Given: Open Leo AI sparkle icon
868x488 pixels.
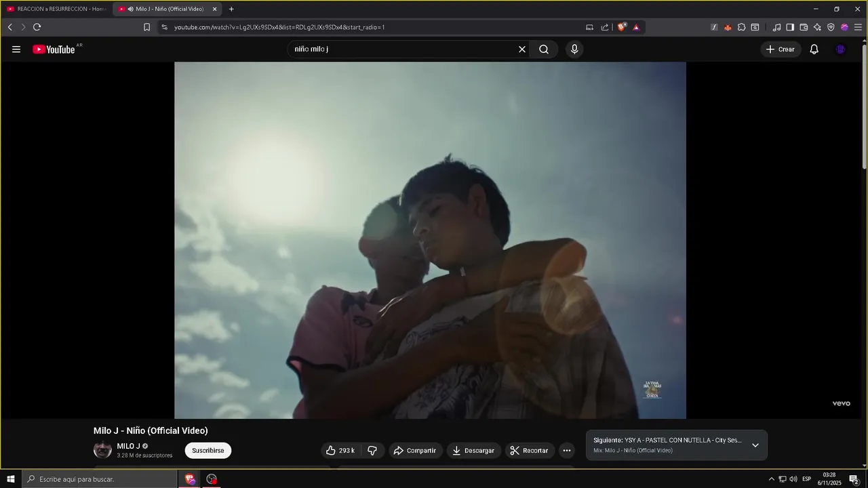Looking at the screenshot, I should tap(817, 27).
